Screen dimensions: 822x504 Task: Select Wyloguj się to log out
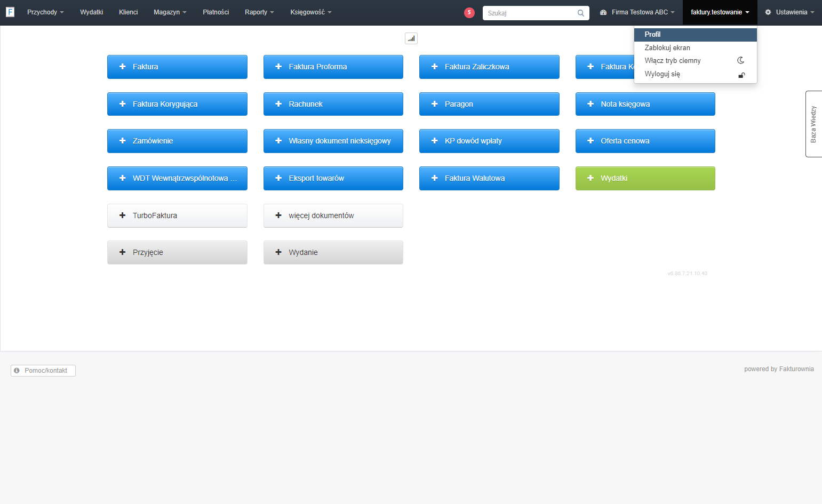click(696, 74)
